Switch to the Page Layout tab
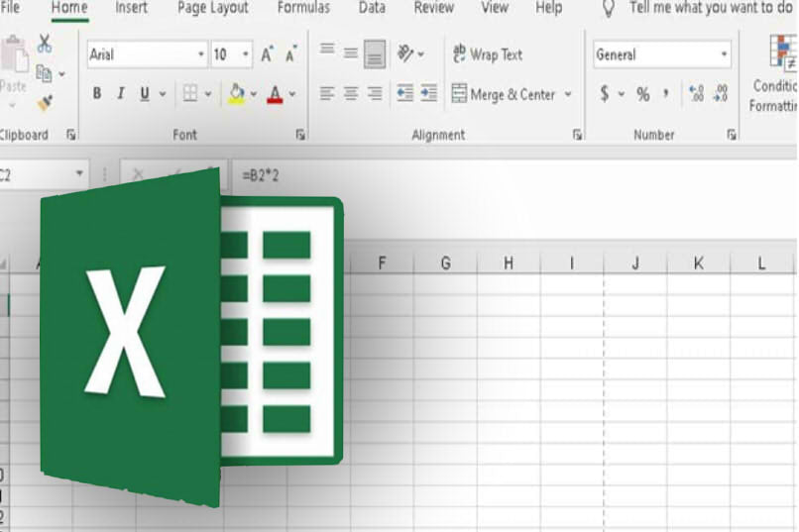 pyautogui.click(x=213, y=8)
